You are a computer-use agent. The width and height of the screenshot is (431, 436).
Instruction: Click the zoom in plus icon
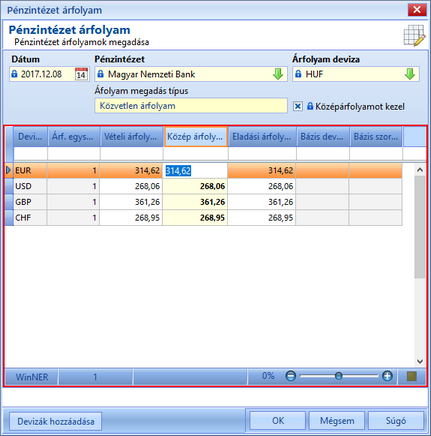pos(387,377)
